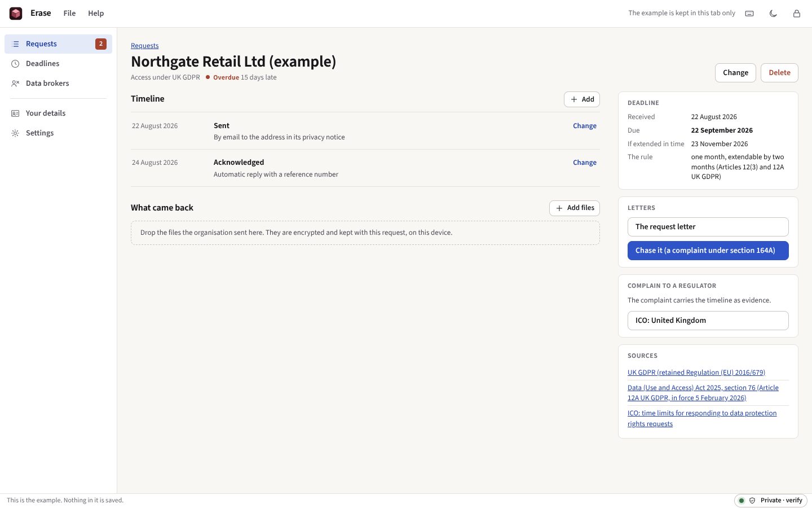Click 'The example is kept in this tab only'
This screenshot has width=812, height=508.
click(682, 13)
